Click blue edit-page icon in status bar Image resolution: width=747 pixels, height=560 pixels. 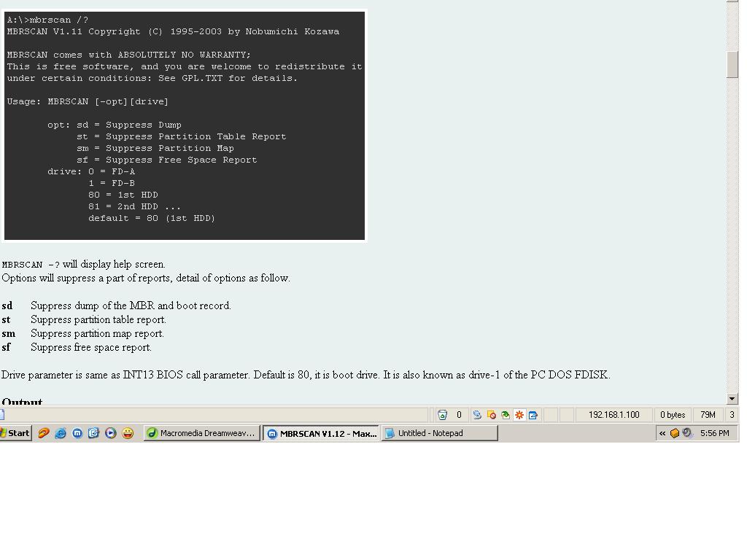tap(533, 415)
